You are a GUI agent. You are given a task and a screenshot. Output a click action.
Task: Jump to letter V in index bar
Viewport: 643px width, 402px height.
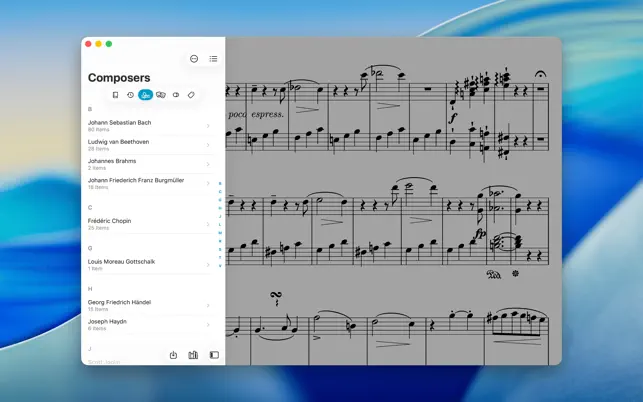pyautogui.click(x=220, y=266)
